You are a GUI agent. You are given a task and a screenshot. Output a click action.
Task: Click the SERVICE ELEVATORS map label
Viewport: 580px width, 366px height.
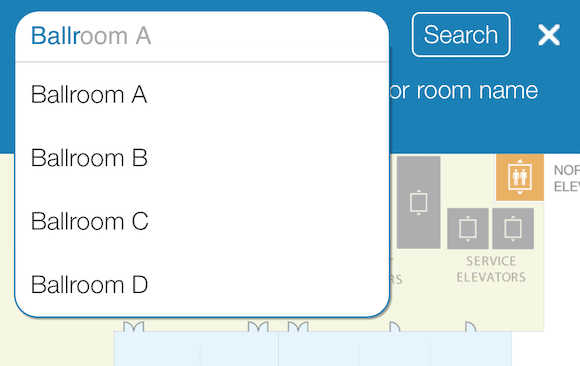pyautogui.click(x=491, y=269)
